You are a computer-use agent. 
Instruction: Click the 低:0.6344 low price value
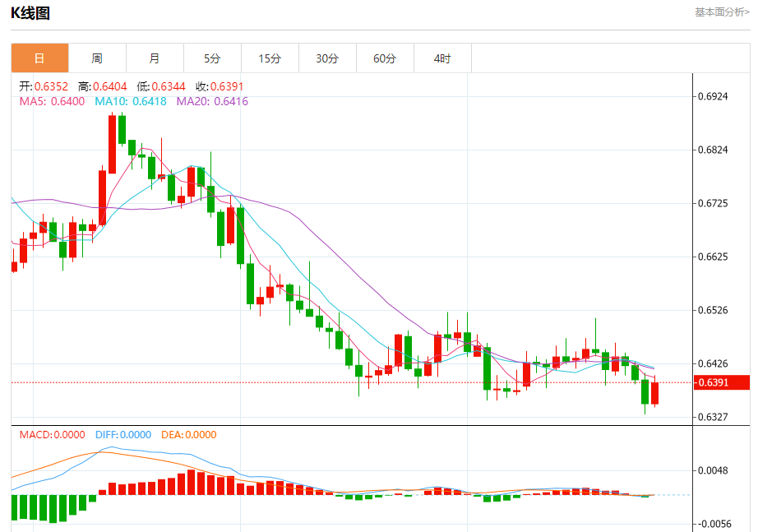161,86
